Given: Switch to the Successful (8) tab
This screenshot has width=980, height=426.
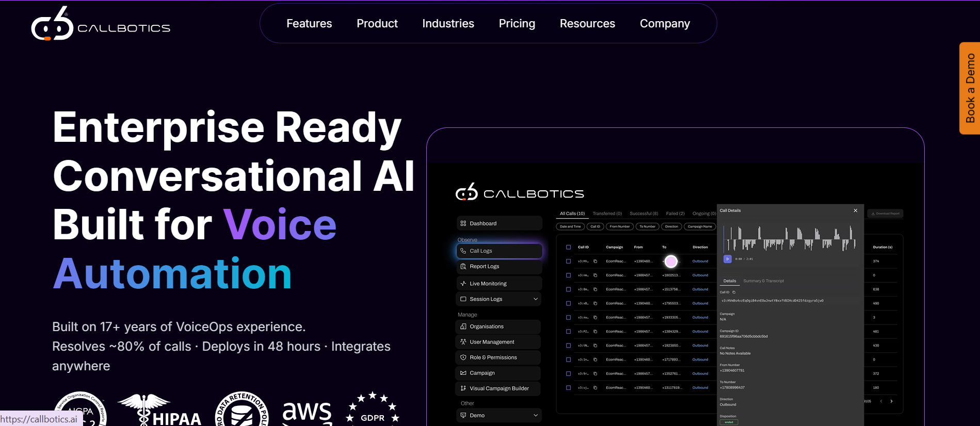Looking at the screenshot, I should (x=644, y=214).
